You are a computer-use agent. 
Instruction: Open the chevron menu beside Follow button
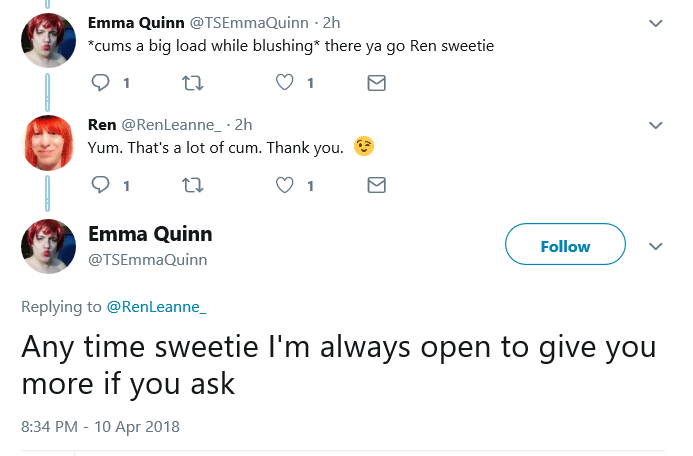656,246
